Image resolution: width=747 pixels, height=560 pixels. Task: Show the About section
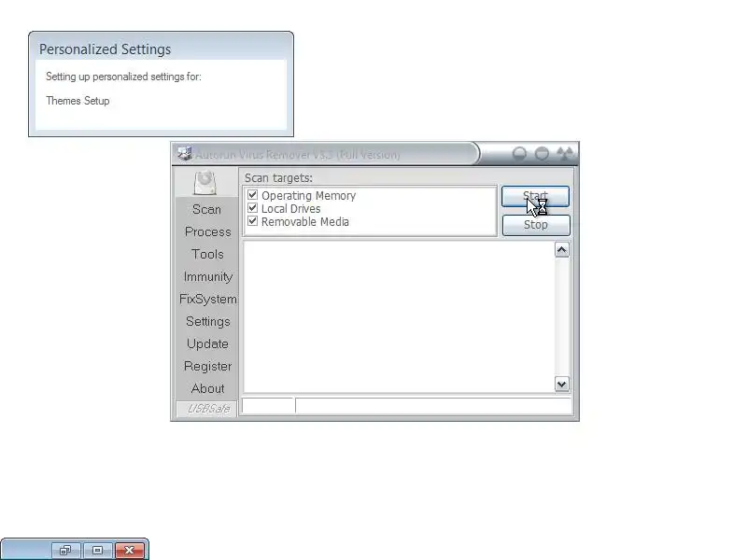[207, 388]
